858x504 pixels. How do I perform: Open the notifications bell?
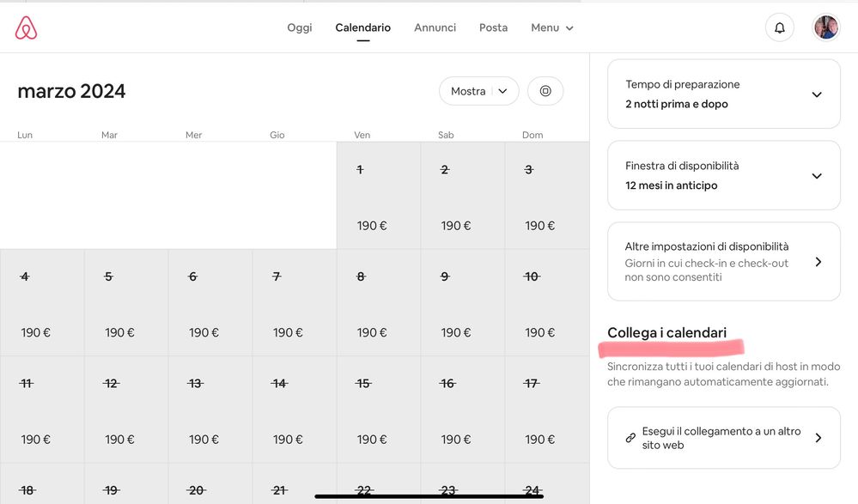pos(779,27)
